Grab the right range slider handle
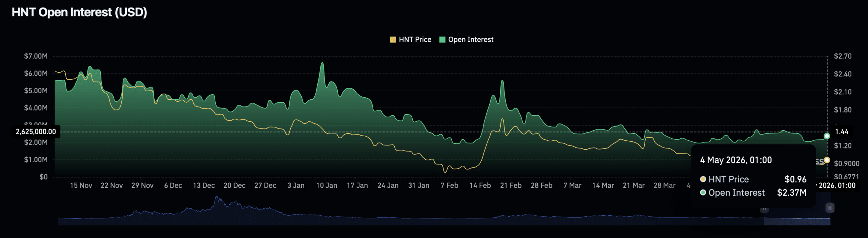 click(x=830, y=208)
